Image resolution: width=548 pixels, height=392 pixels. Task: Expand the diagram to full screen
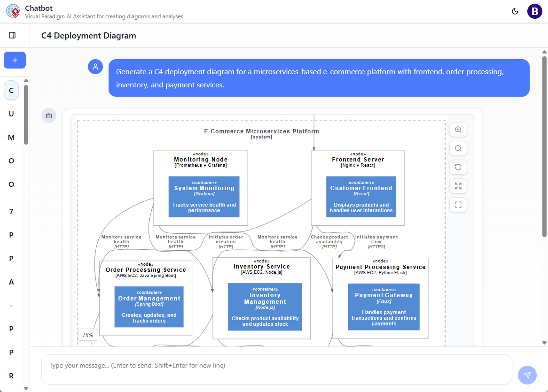[x=458, y=186]
